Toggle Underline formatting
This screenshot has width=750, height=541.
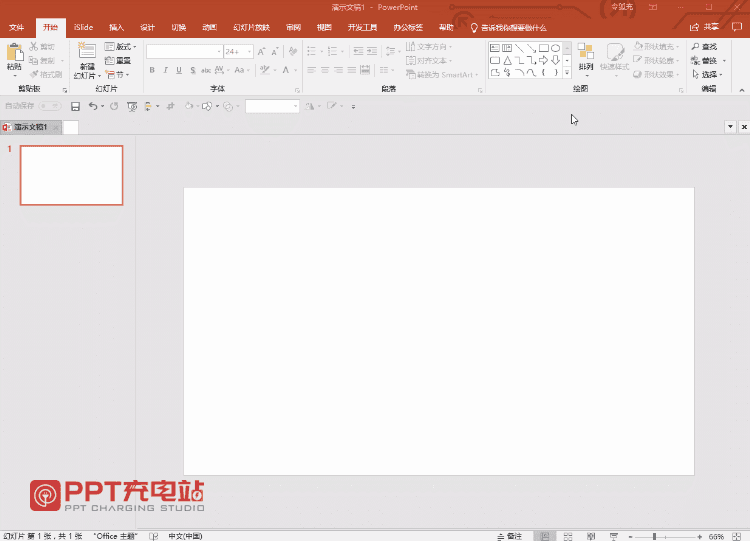click(x=179, y=70)
